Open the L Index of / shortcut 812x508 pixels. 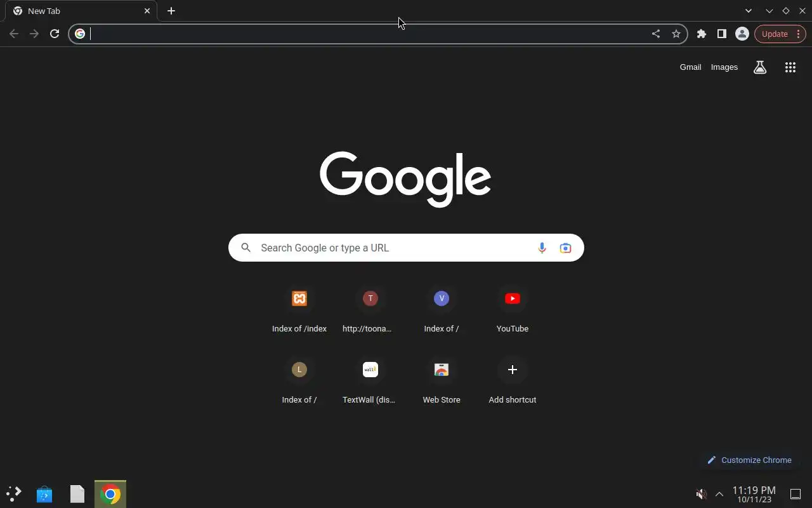click(299, 381)
